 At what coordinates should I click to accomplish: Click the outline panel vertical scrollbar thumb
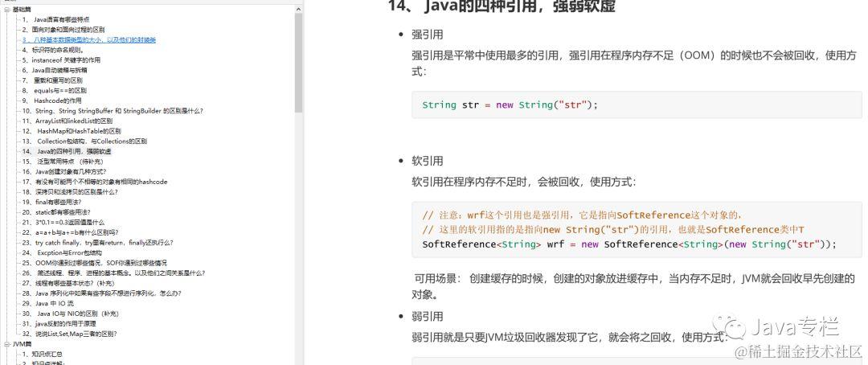(x=298, y=62)
